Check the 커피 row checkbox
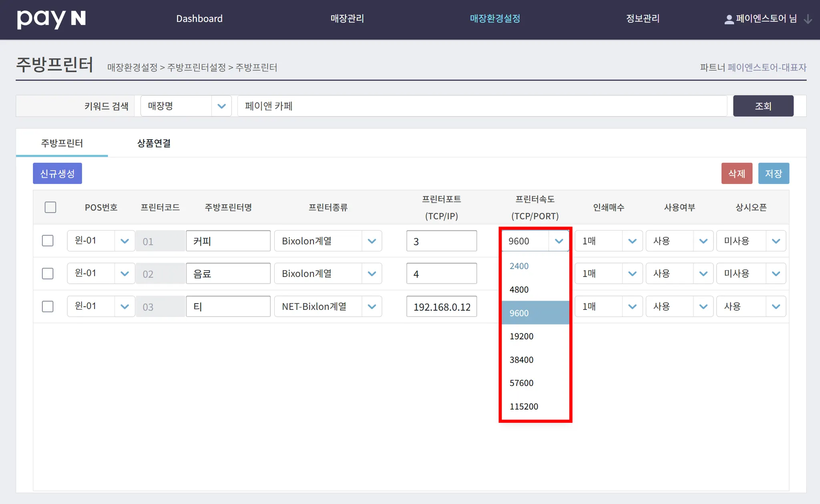The height and width of the screenshot is (504, 820). pos(48,241)
